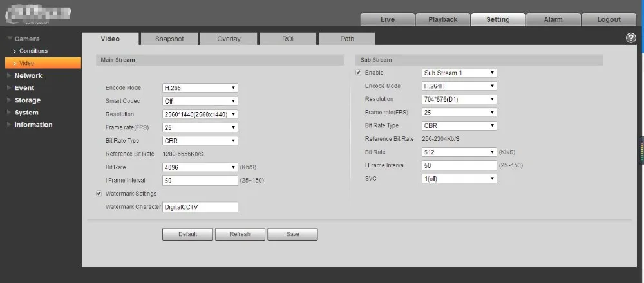Open Sub Stream Bit Rate dropdown

pyautogui.click(x=459, y=152)
